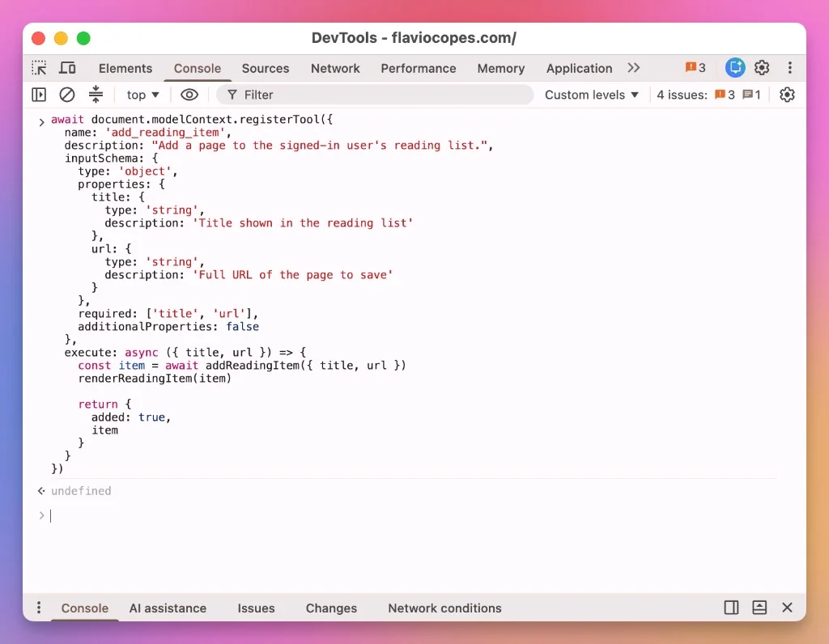
Task: Toggle the drawer side dock layout icon
Action: pos(731,608)
